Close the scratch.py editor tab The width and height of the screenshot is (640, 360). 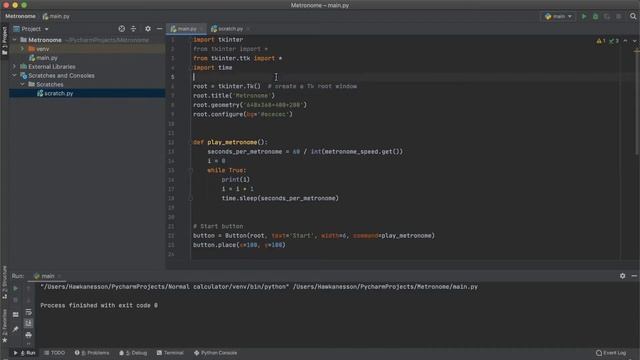click(248, 29)
